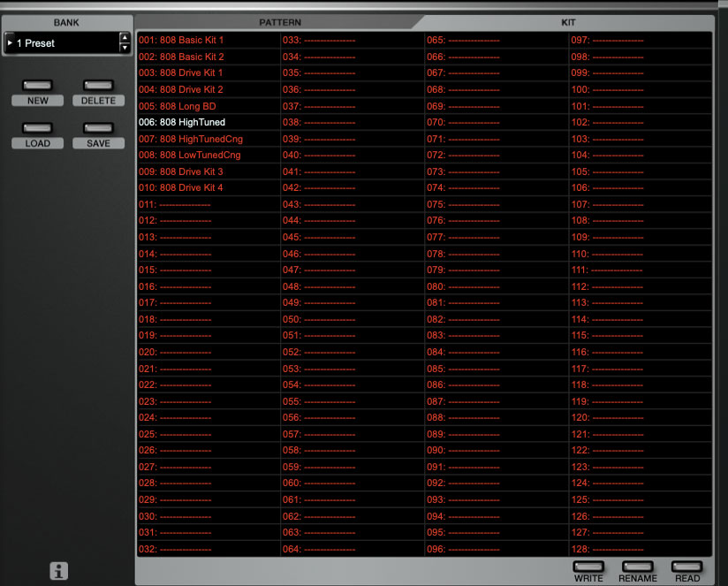Select empty kit slot 120
Image resolution: width=728 pixels, height=586 pixels.
(641, 417)
